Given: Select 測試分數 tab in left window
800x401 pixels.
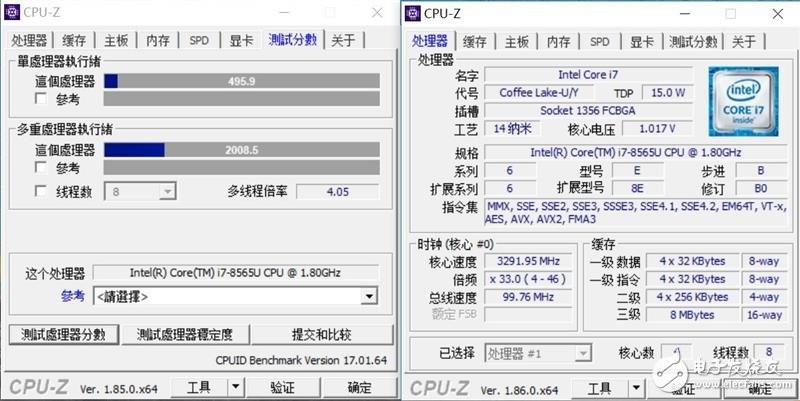Looking at the screenshot, I should click(293, 39).
